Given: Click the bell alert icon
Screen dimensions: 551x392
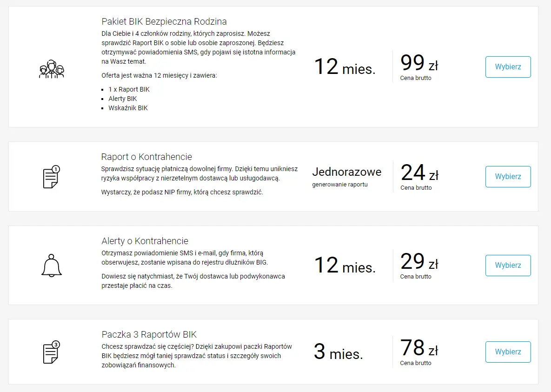Looking at the screenshot, I should point(52,266).
